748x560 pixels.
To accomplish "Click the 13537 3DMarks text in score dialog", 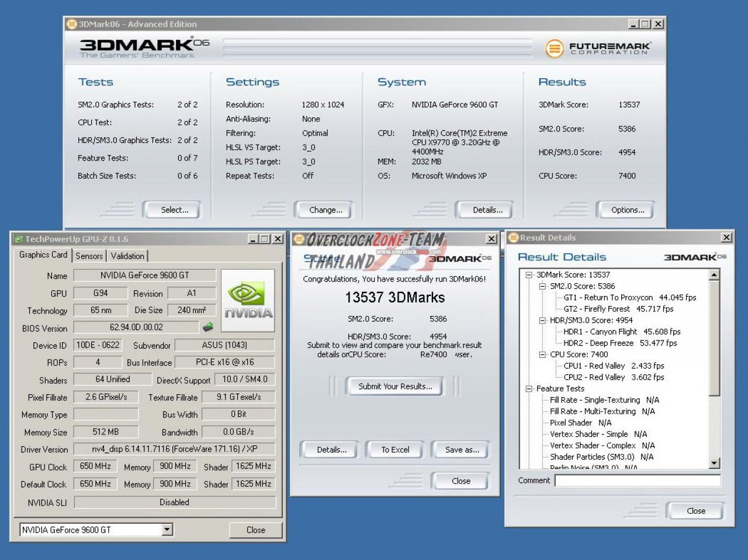I will tap(394, 297).
